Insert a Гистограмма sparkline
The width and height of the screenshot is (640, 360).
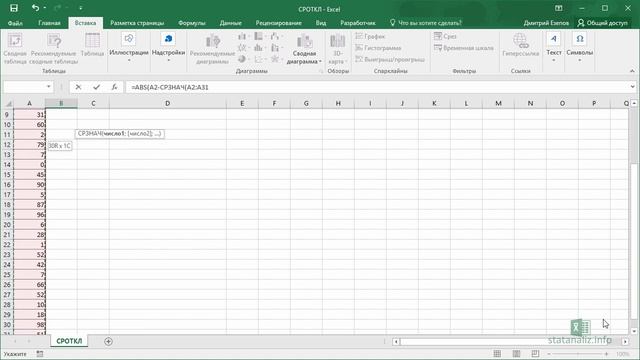378,48
